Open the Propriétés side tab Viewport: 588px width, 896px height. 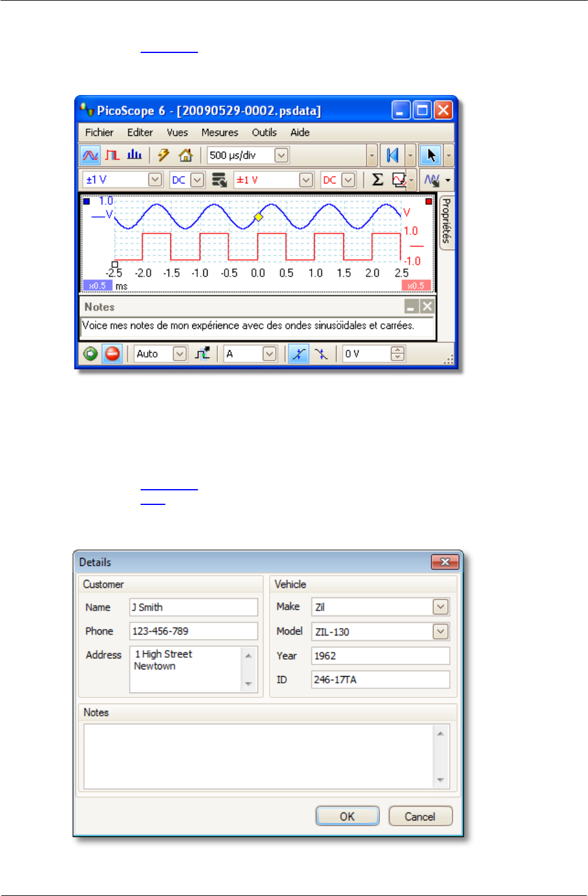[x=446, y=221]
